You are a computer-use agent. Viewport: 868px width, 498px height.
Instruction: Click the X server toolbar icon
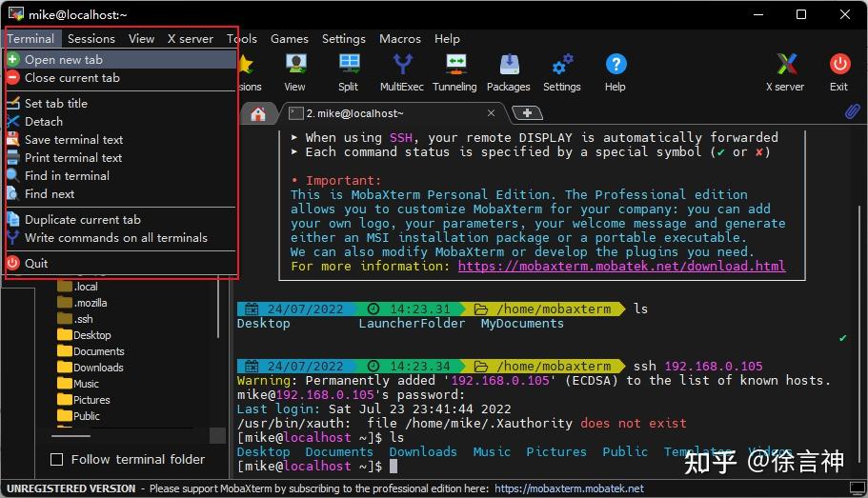pyautogui.click(x=785, y=65)
